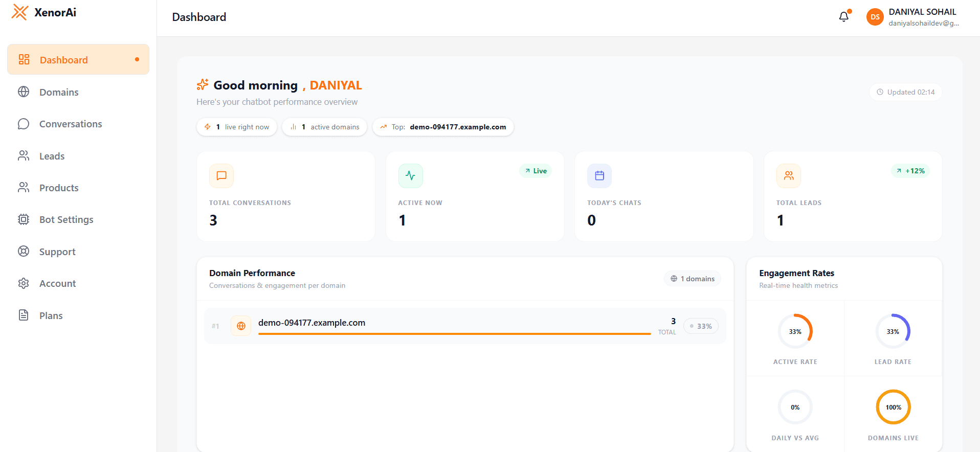The width and height of the screenshot is (980, 452).
Task: Click the "1 live right now" pill
Action: tap(237, 127)
